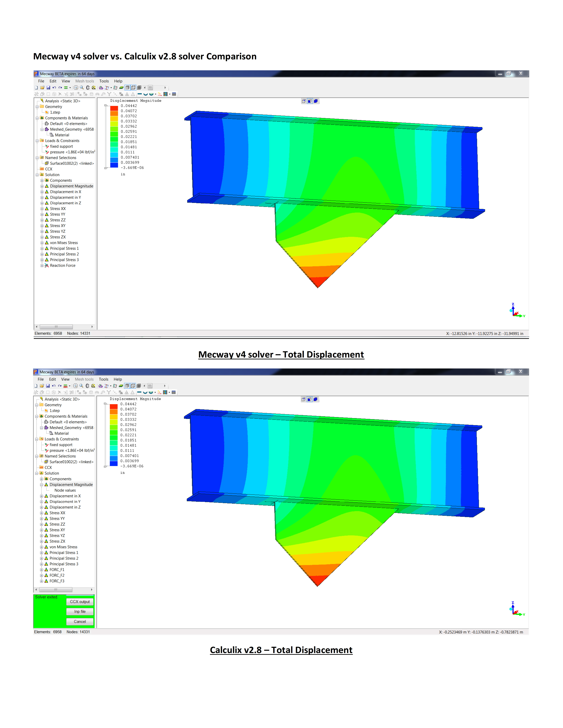Toggle middle view-mode button above bottom model
The image size is (563, 728).
[x=309, y=399]
